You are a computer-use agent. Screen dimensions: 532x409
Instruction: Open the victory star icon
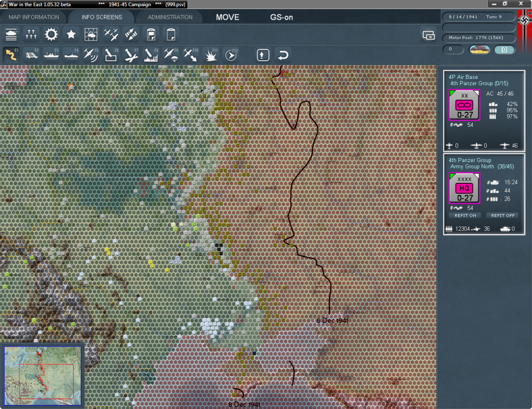(x=71, y=34)
